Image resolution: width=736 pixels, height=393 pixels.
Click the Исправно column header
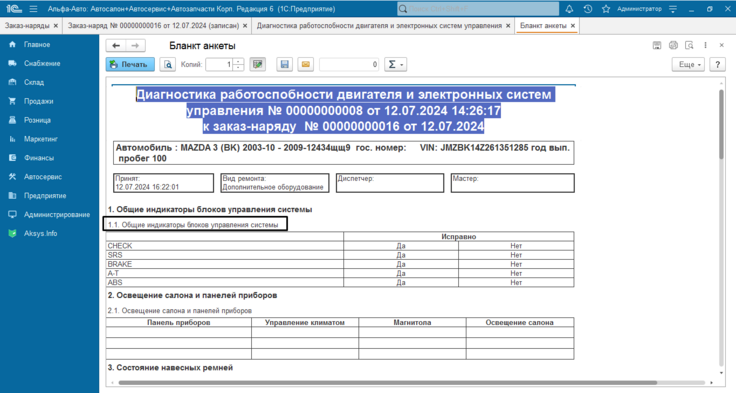point(459,236)
